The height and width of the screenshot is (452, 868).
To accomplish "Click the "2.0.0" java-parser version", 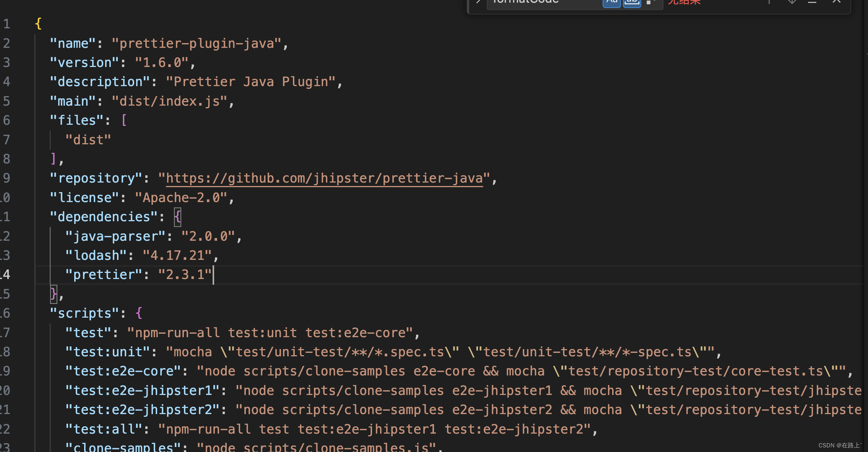I will [208, 237].
